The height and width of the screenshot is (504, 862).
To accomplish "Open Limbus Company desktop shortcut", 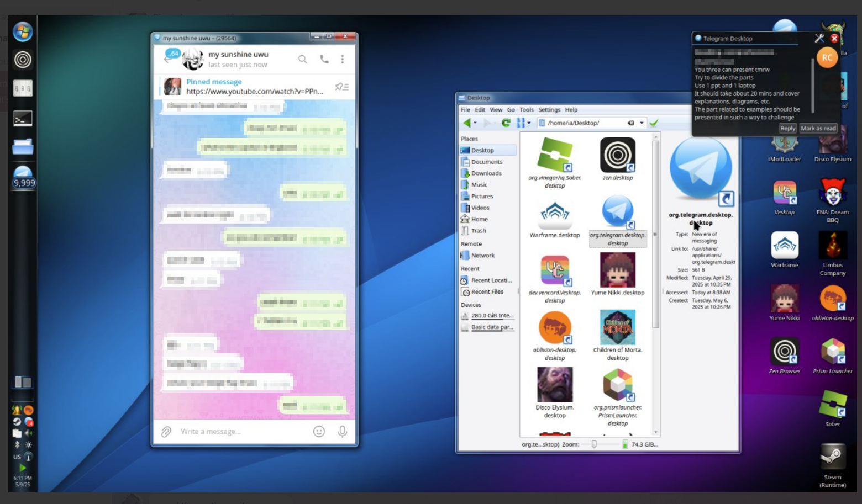I will point(833,253).
